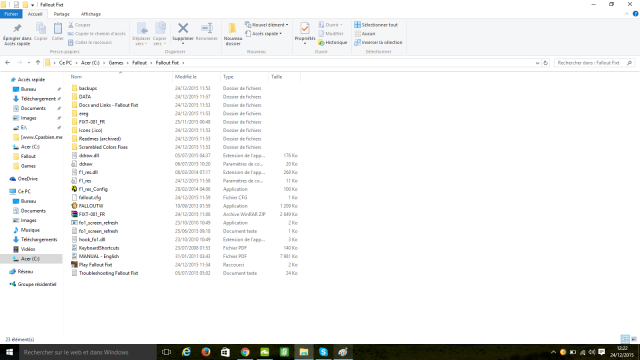Click Copier le chemin d'accès
640x360 pixels.
click(97, 33)
